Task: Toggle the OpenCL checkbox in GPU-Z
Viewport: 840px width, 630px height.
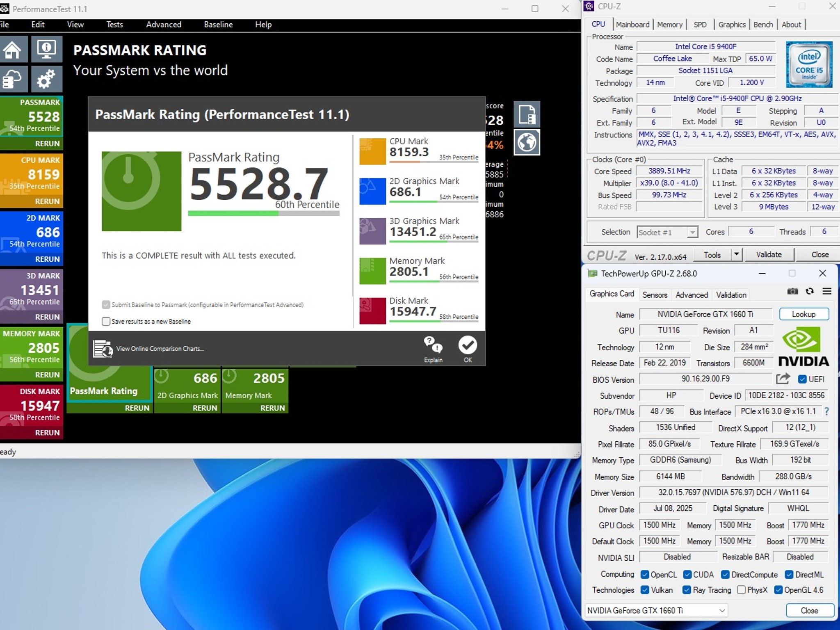Action: (x=645, y=575)
